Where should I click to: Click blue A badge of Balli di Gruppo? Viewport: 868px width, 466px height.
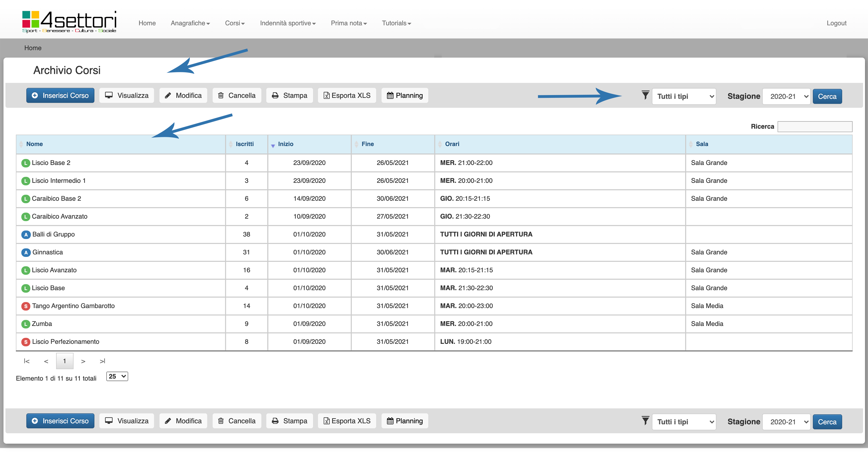[26, 235]
